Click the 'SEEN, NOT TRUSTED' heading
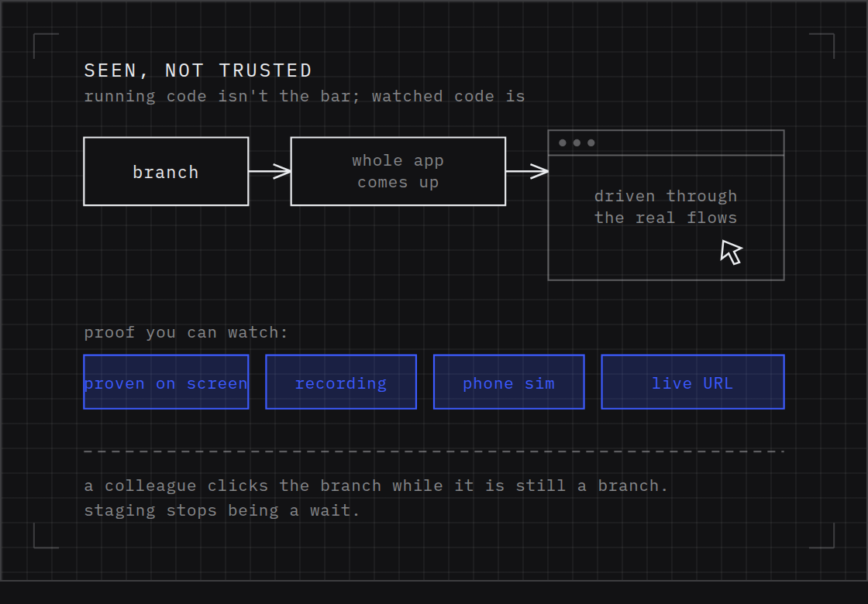Image resolution: width=868 pixels, height=604 pixels. 198,70
